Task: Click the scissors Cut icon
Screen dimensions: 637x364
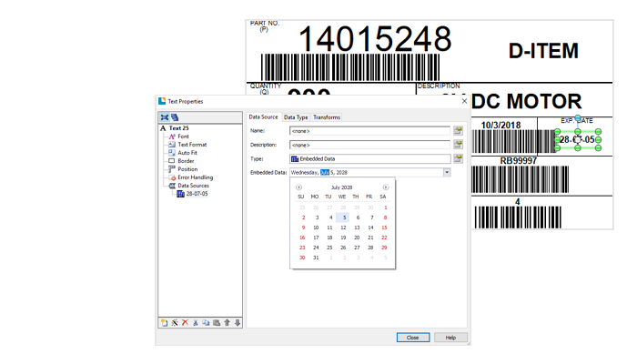Action: tap(196, 322)
